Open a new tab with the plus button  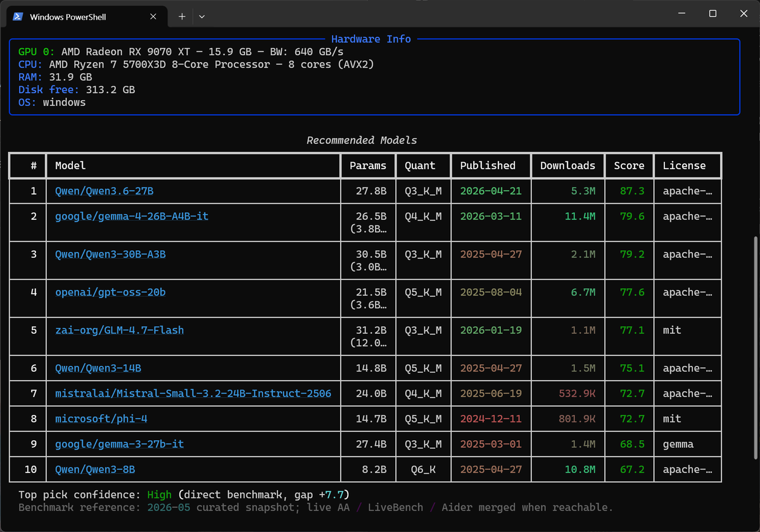pyautogui.click(x=182, y=17)
